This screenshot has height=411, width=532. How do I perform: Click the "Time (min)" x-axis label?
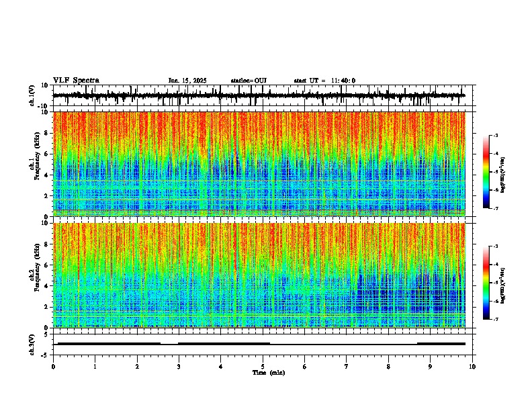(x=269, y=373)
